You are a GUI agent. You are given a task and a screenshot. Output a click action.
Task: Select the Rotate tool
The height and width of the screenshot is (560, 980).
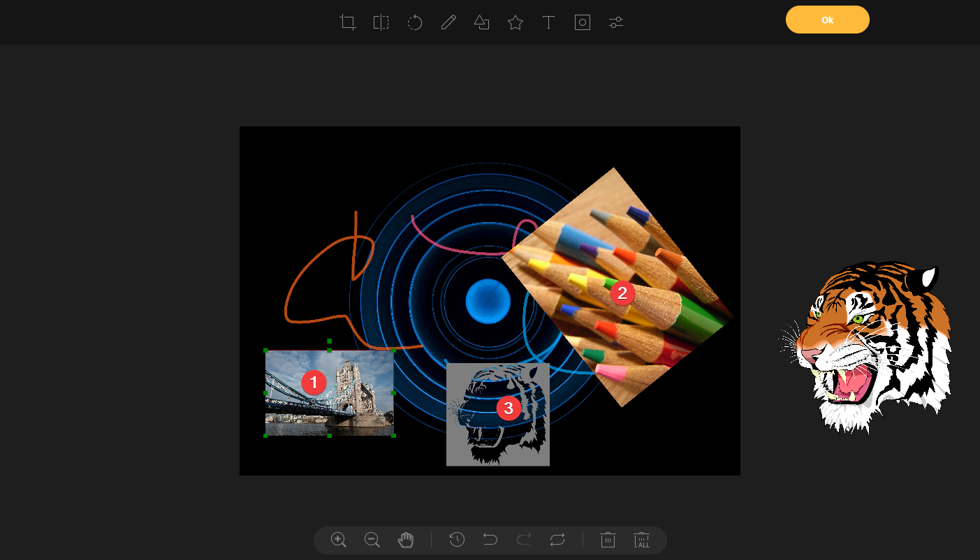(x=414, y=22)
